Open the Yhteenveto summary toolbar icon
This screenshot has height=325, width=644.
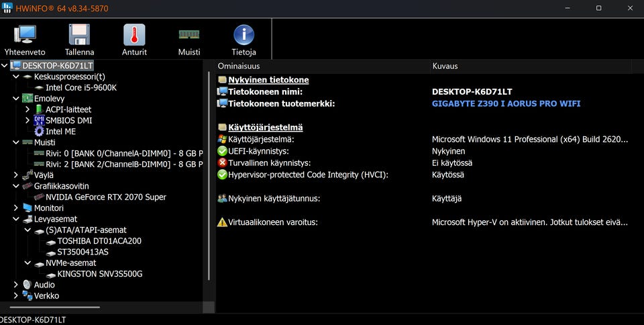tap(25, 35)
